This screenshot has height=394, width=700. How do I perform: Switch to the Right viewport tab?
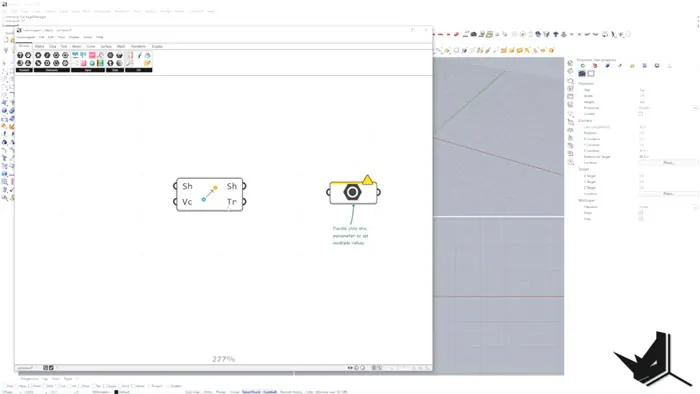coord(68,379)
